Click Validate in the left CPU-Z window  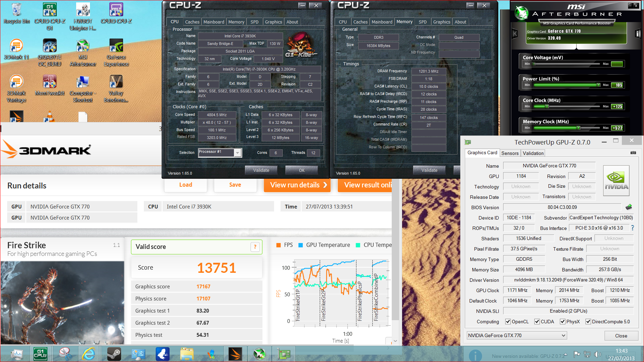tap(261, 170)
